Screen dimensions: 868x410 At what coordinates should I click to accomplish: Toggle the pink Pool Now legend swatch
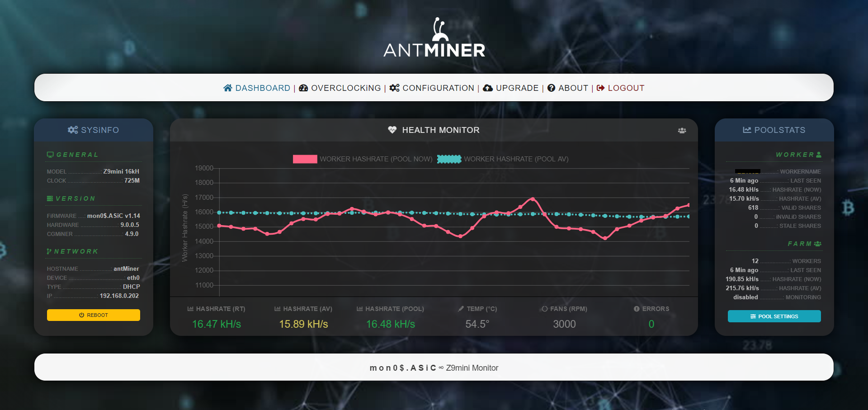(x=305, y=159)
